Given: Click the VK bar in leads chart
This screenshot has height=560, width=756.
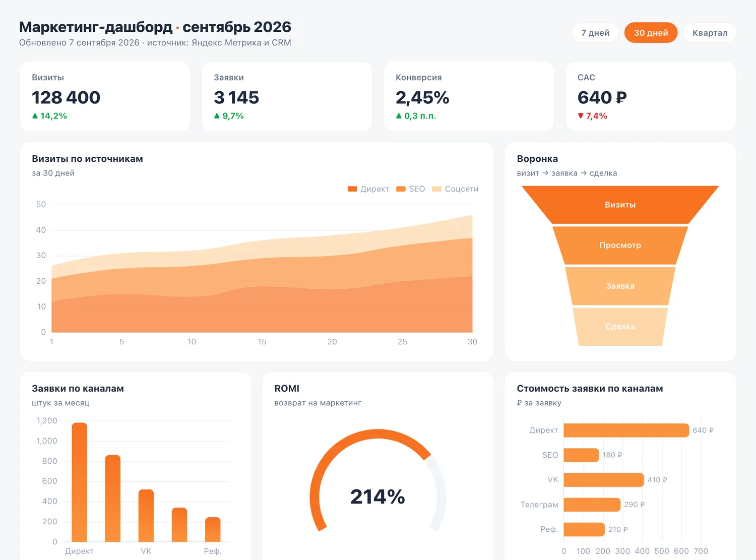Looking at the screenshot, I should tap(146, 516).
